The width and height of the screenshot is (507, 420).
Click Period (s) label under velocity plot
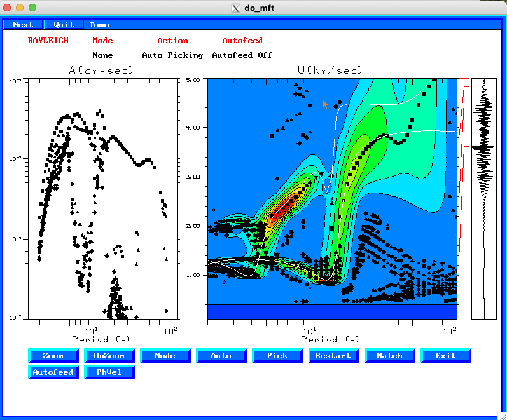click(330, 339)
